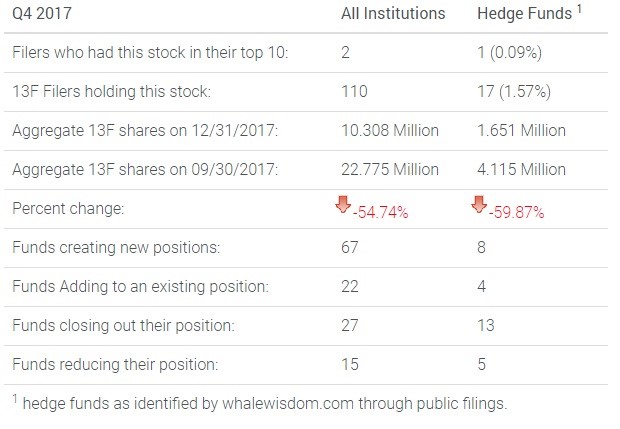Click red down arrow beside -54.74%
The image size is (620, 429).
[x=343, y=206]
